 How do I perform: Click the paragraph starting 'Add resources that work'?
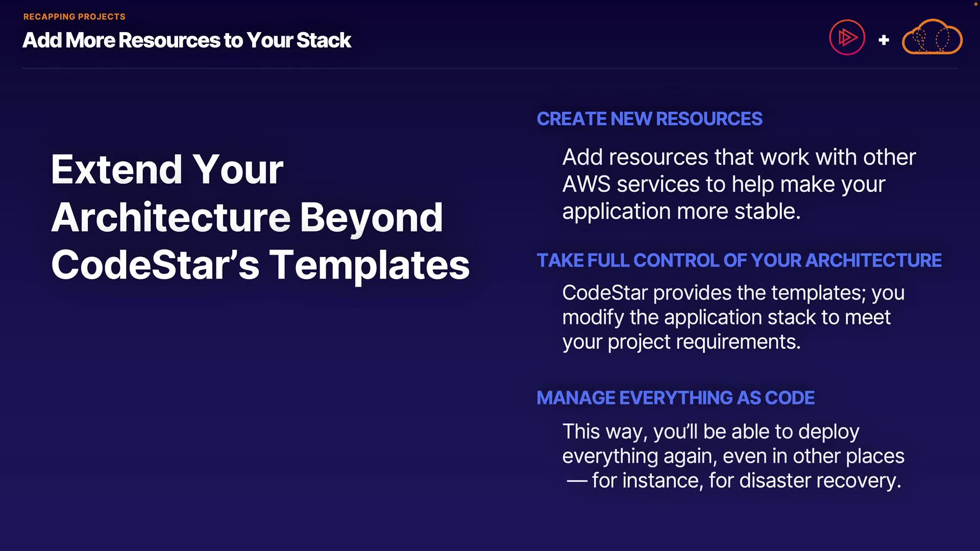click(x=739, y=184)
